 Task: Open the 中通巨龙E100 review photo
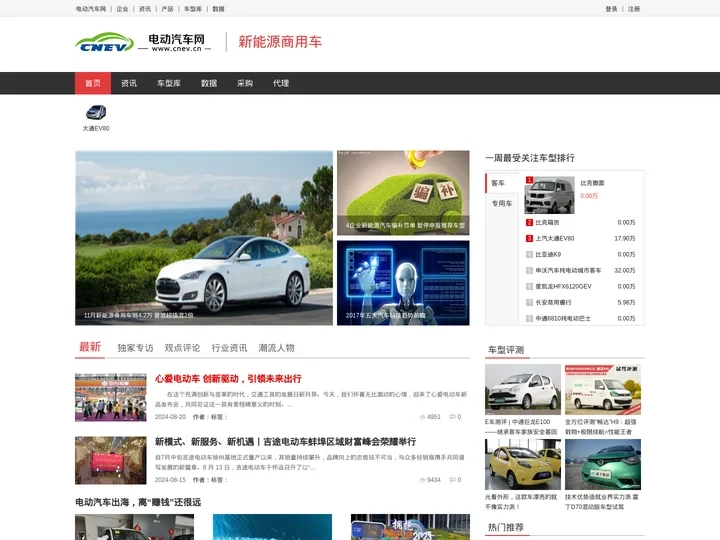(x=523, y=389)
